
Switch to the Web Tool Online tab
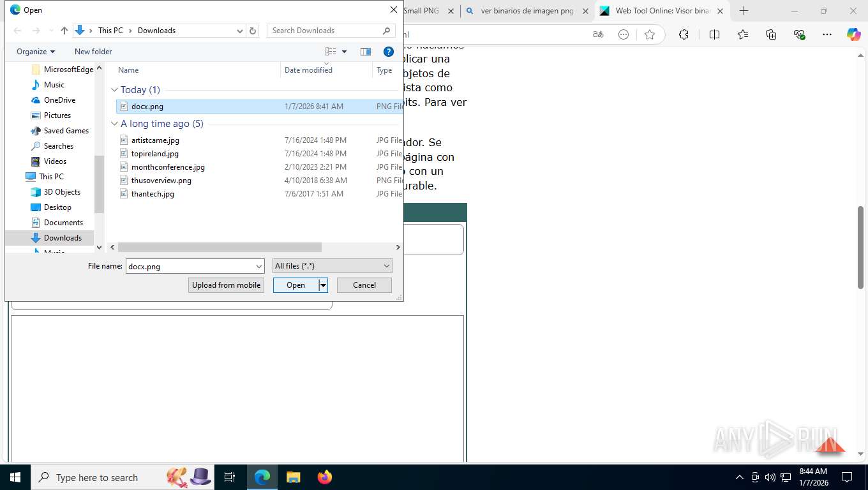tap(662, 11)
